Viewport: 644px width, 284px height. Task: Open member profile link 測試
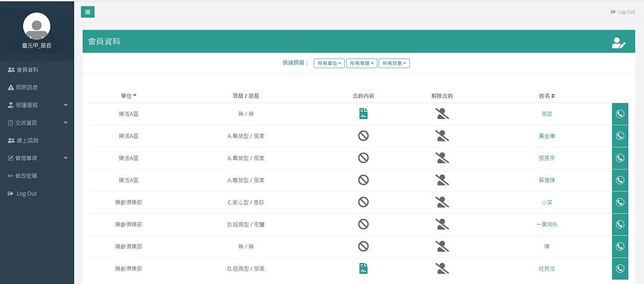pyautogui.click(x=547, y=114)
